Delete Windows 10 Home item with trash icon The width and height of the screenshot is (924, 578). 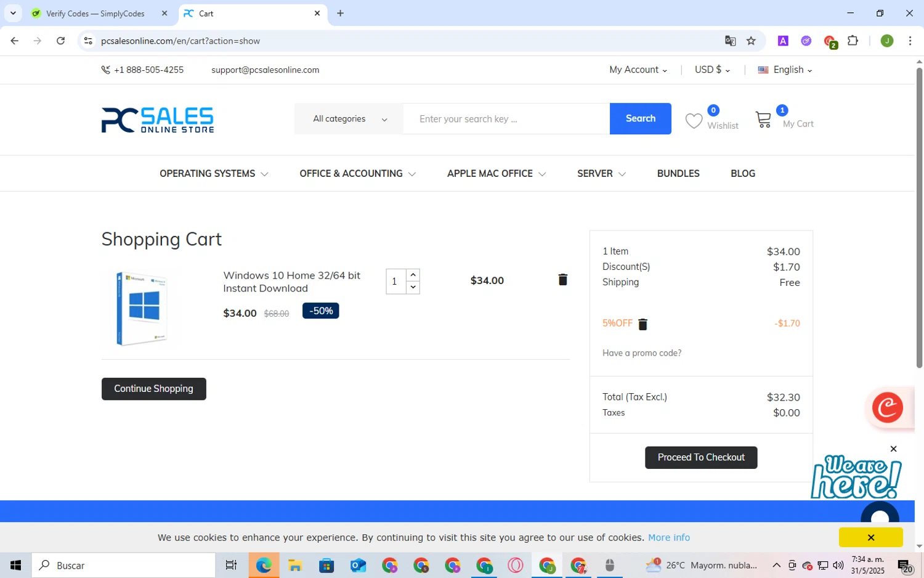562,280
